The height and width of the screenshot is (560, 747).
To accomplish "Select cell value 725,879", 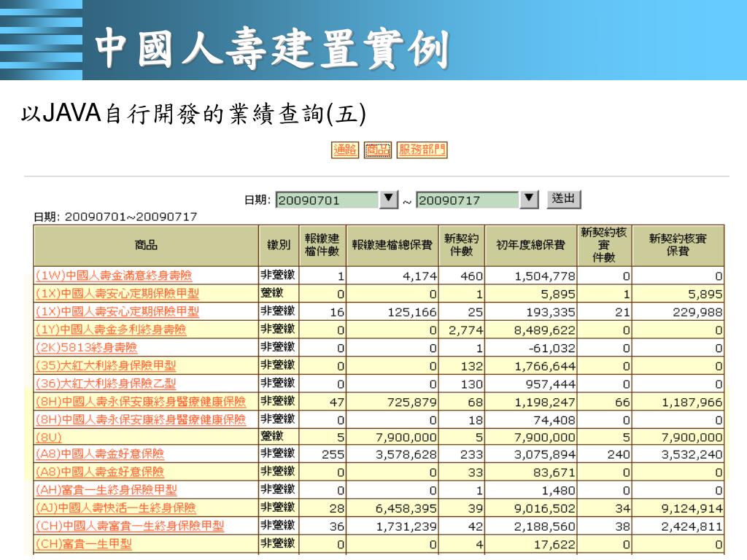I will [x=412, y=402].
